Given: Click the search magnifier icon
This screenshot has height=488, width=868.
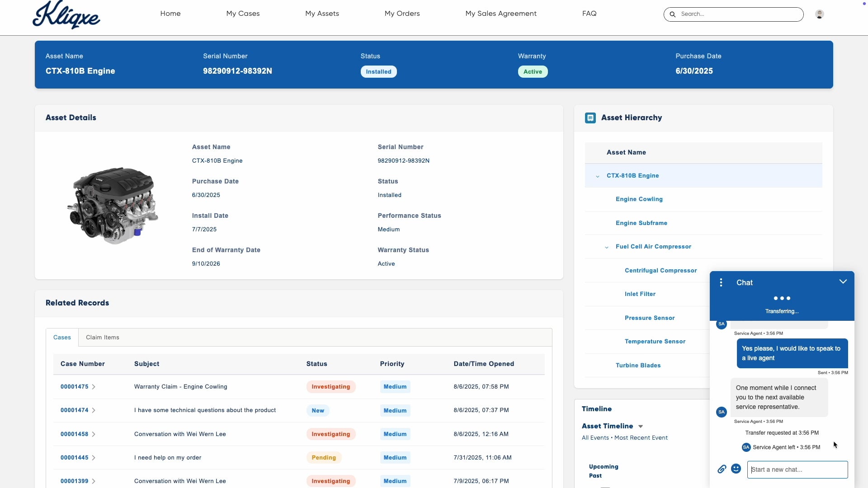Looking at the screenshot, I should (673, 14).
